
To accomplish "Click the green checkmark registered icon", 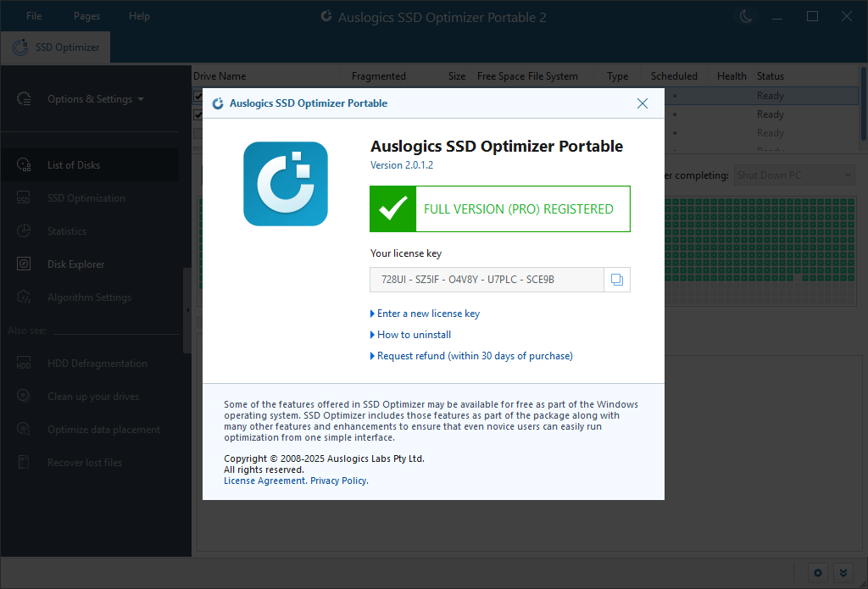I will pyautogui.click(x=393, y=208).
